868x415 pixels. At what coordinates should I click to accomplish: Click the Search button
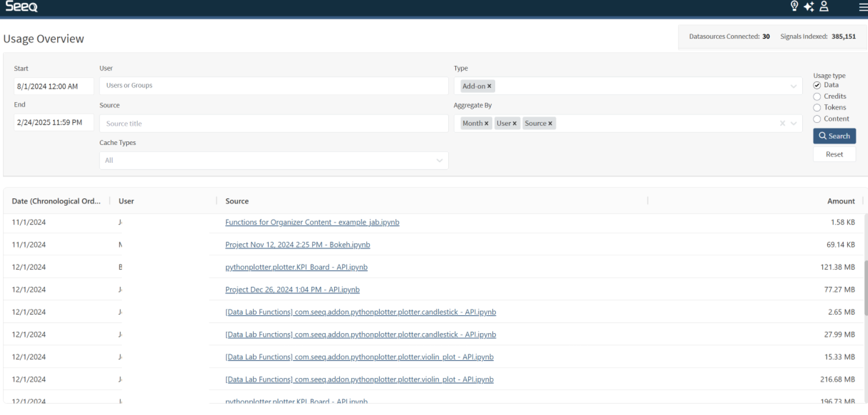pyautogui.click(x=834, y=136)
